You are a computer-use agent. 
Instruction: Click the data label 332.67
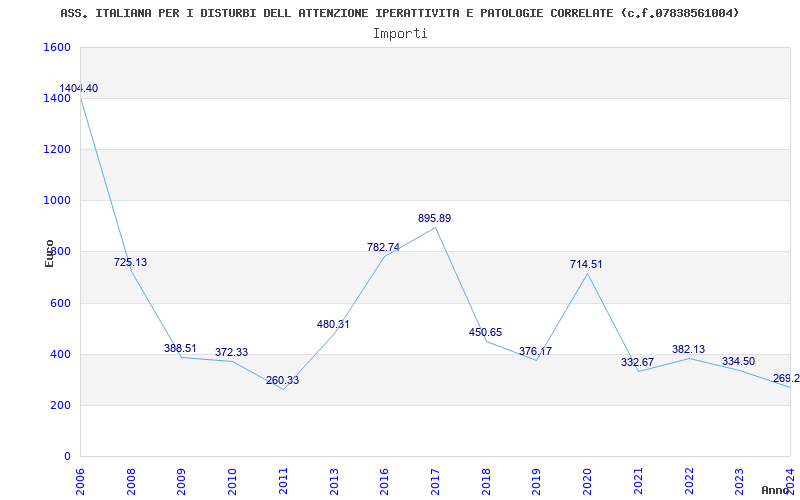coord(637,362)
